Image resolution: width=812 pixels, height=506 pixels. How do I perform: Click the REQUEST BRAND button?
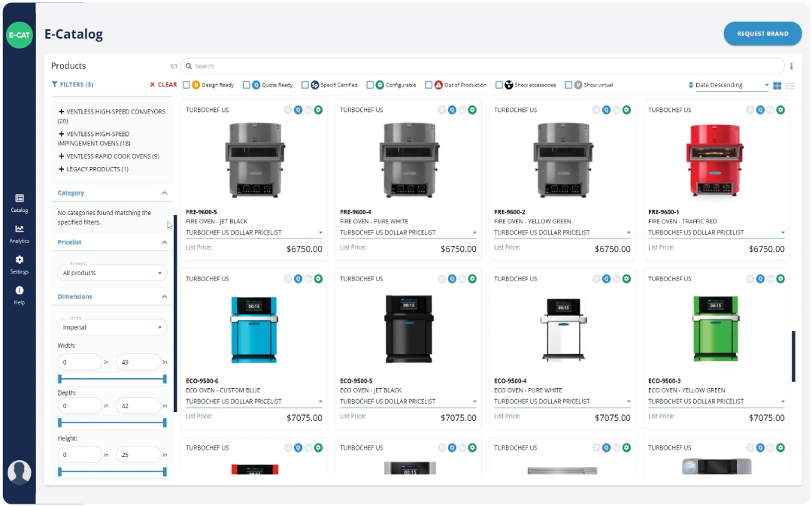pos(762,34)
